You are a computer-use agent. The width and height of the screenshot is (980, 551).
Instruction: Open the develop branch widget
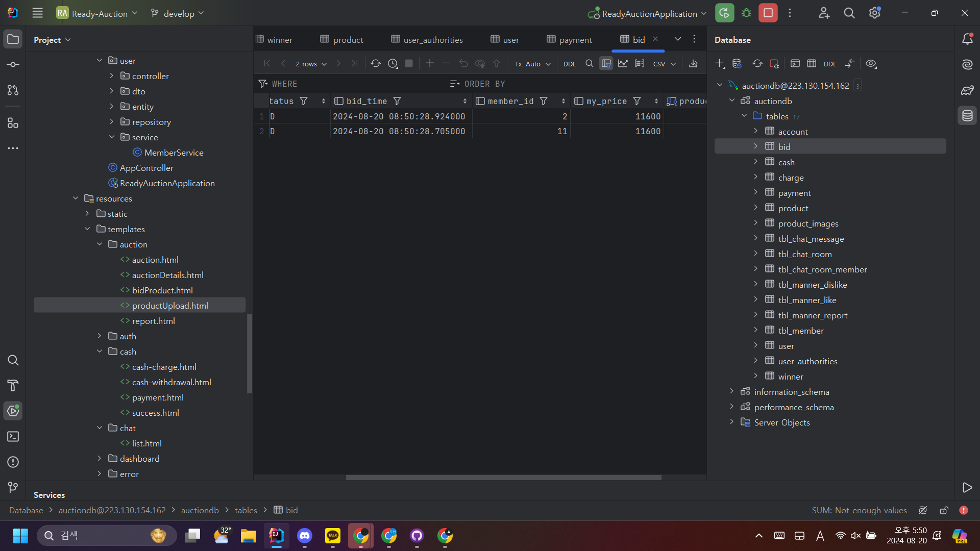pos(178,13)
